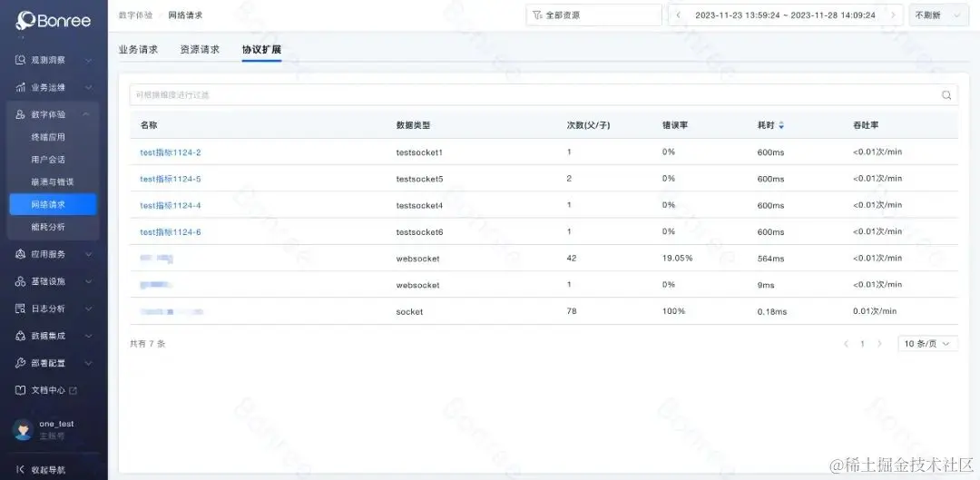
Task: Switch to the 业务请求 tab
Action: [x=138, y=49]
